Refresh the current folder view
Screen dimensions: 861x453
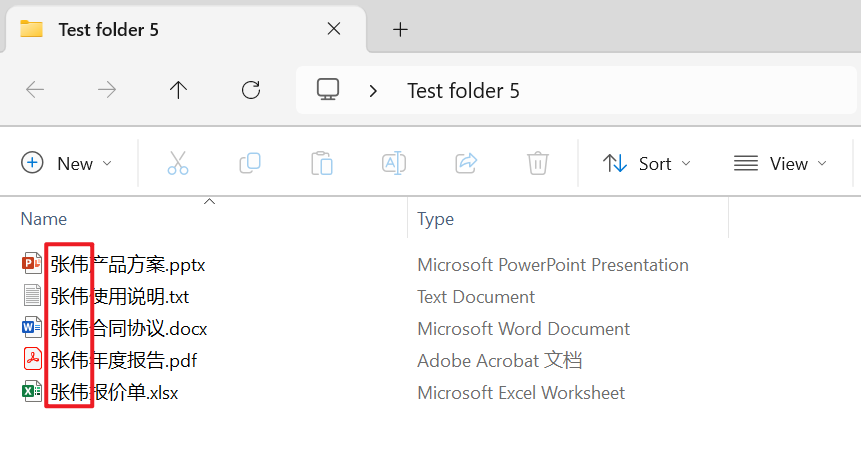251,90
